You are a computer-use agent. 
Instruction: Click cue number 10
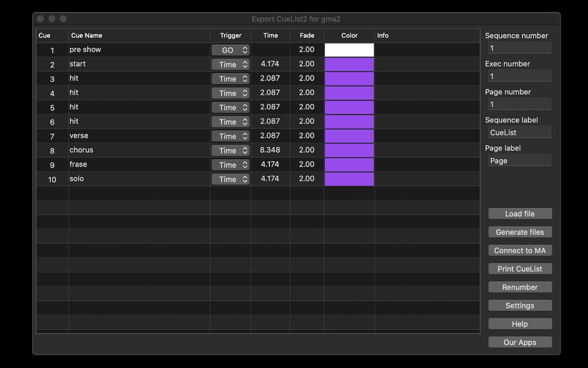tap(52, 180)
